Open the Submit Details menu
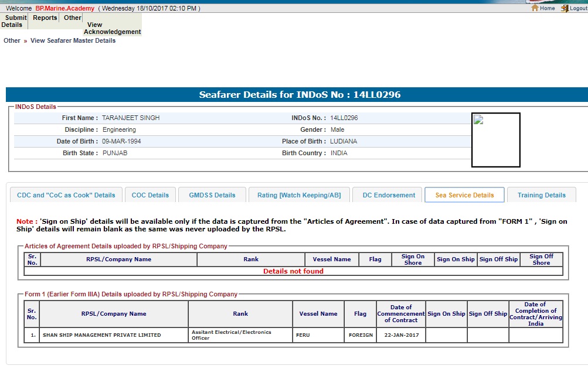 coord(14,21)
